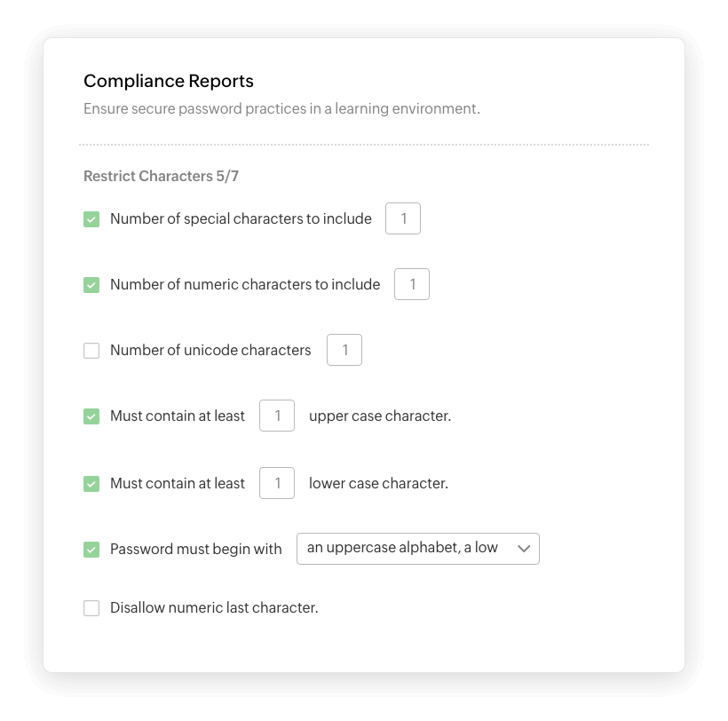This screenshot has width=728, height=721.
Task: Toggle the lower case character requirement off
Action: (x=91, y=483)
